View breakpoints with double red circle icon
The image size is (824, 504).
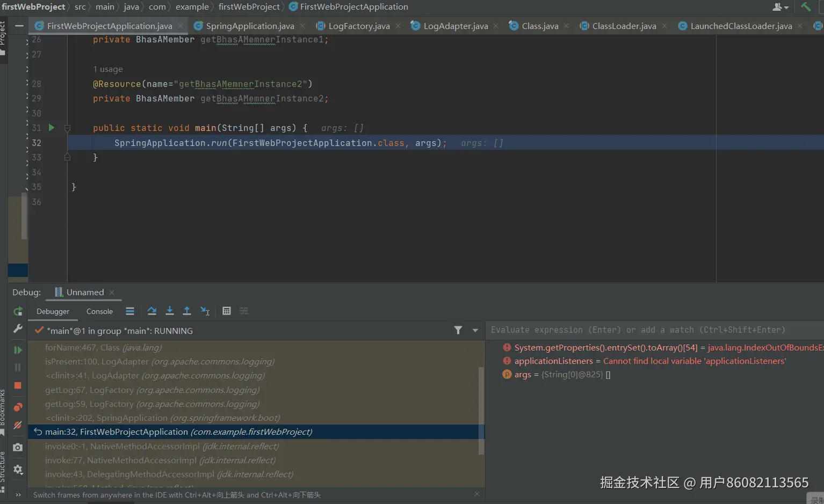[x=18, y=407]
